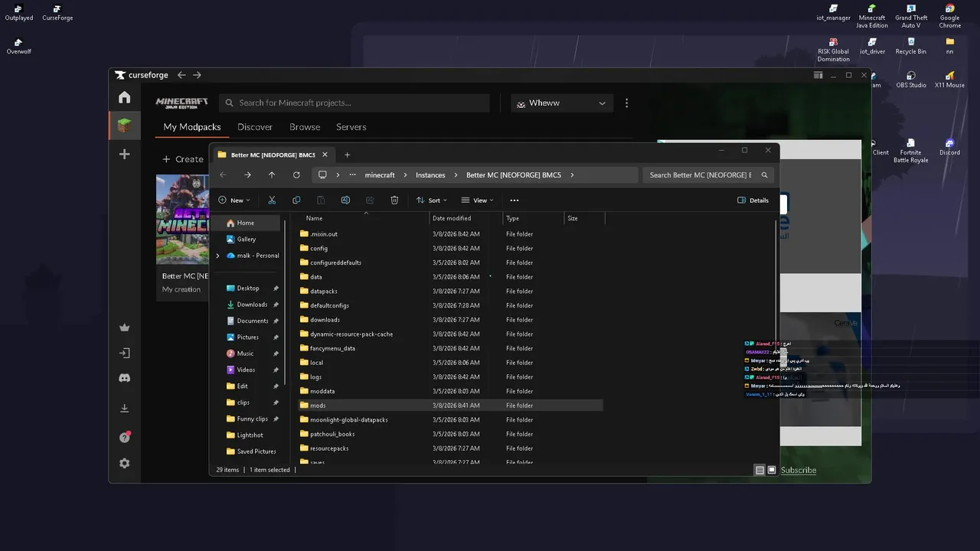Expand the malk - Personal tree node
The height and width of the screenshot is (551, 980).
pos(218,256)
